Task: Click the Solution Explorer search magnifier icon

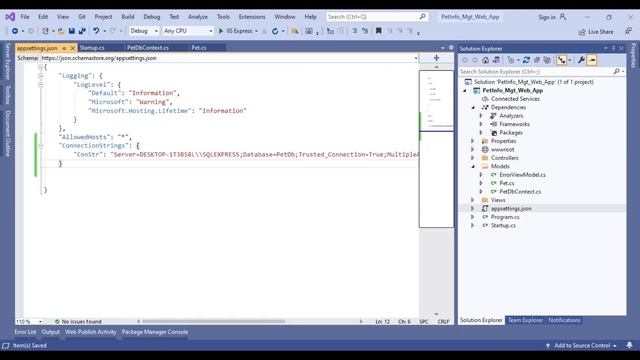Action: click(x=616, y=71)
